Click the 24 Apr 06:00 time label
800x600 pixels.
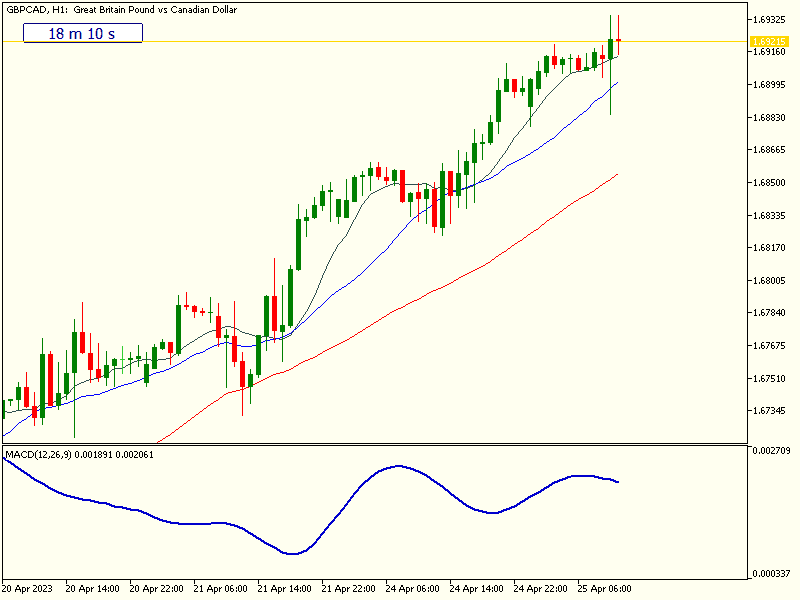click(x=412, y=589)
